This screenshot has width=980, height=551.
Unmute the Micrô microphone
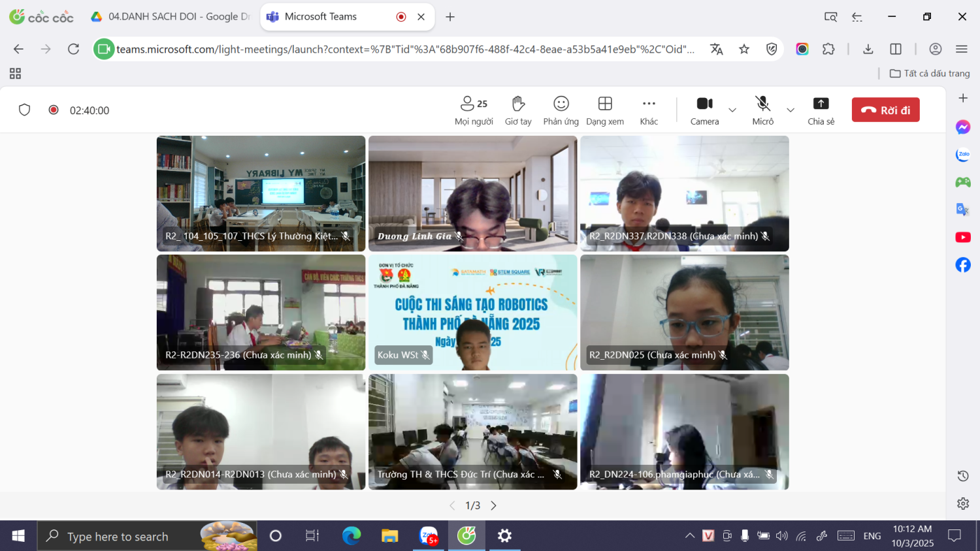[x=762, y=110]
